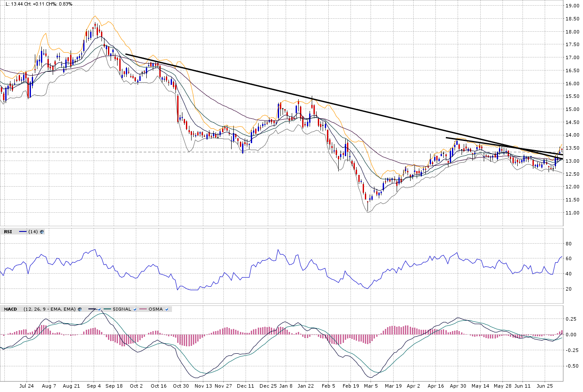583x392 pixels.
Task: Click the Sep 4 date label on time axis
Action: 94,386
